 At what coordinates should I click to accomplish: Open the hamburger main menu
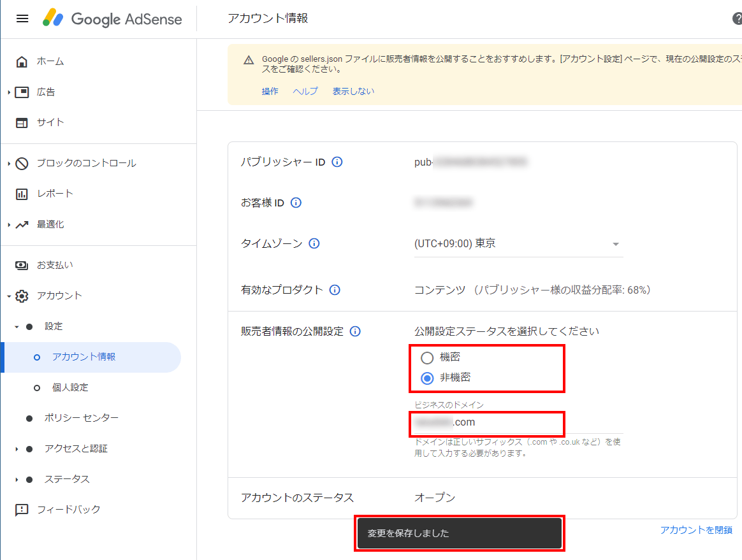[x=22, y=19]
